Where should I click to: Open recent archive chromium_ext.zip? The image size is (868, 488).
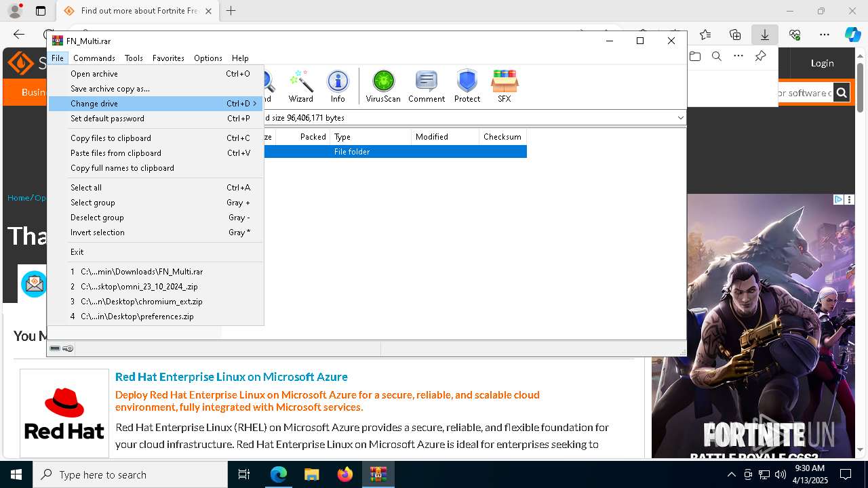155,302
